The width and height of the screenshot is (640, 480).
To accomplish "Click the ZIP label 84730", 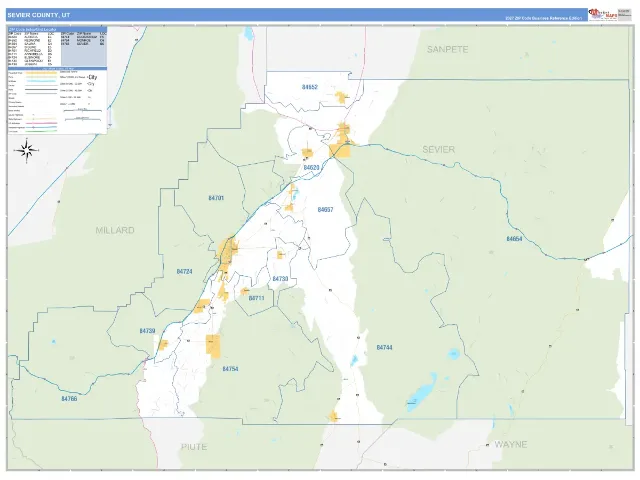I will (x=280, y=279).
